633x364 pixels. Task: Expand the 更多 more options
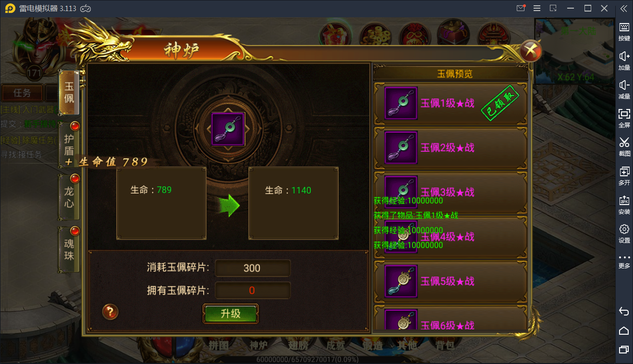pos(624,261)
